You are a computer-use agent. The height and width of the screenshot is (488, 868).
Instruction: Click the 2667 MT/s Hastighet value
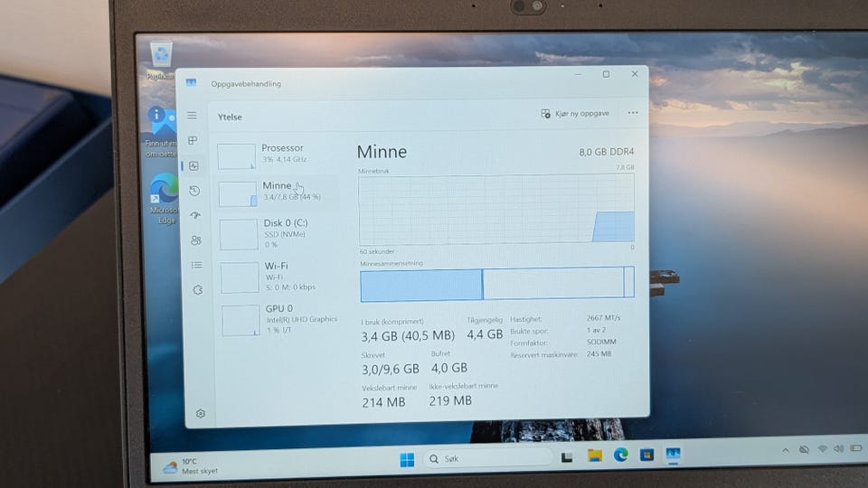[x=603, y=317]
